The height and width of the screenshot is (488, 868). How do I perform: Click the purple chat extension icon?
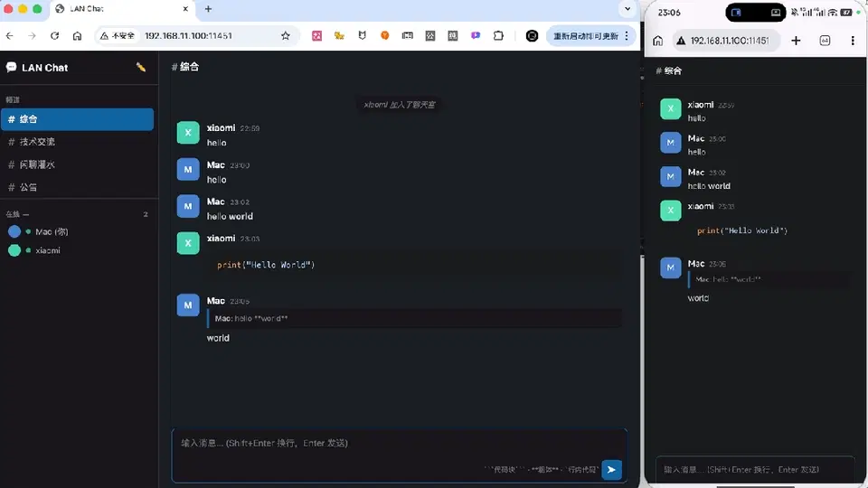[476, 36]
